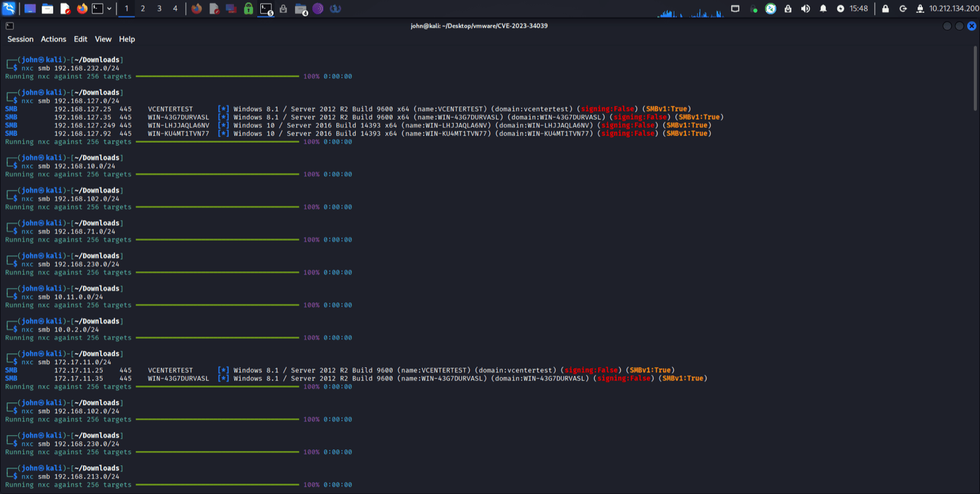Open the power manager tray icon
Screen dimensions: 980x494
(840, 9)
